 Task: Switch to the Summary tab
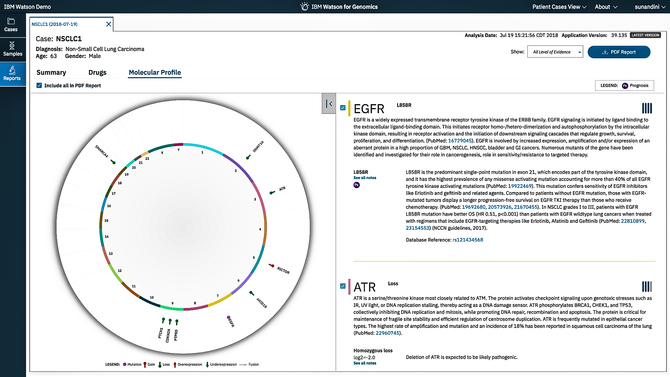pyautogui.click(x=51, y=73)
